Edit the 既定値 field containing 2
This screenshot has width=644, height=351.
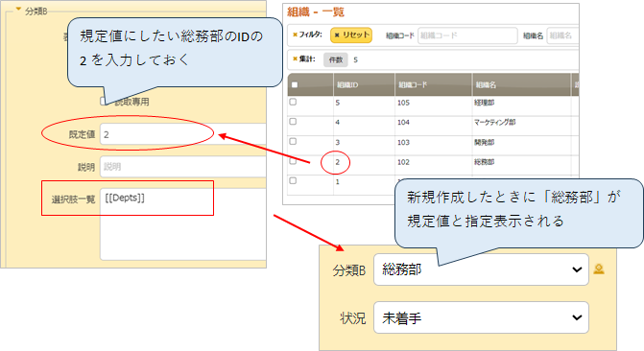click(x=182, y=134)
